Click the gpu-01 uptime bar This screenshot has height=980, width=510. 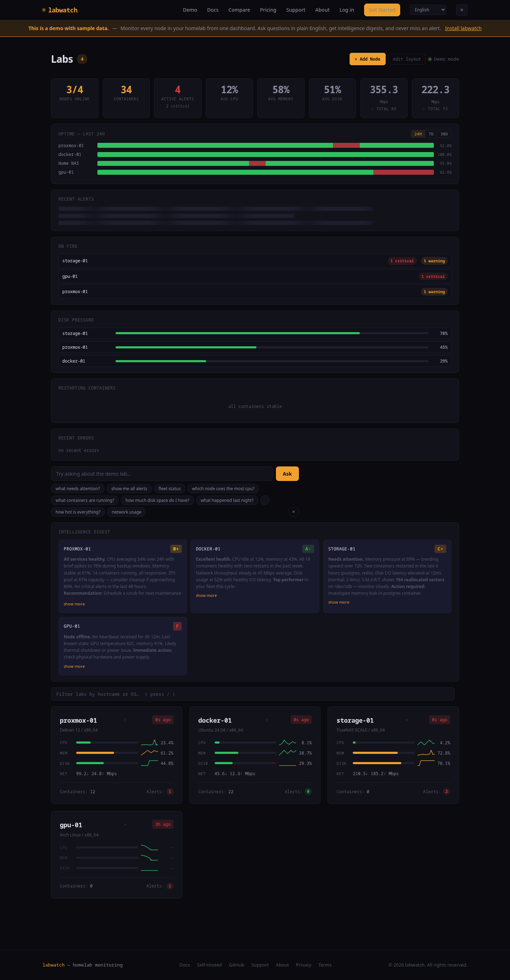(x=265, y=172)
